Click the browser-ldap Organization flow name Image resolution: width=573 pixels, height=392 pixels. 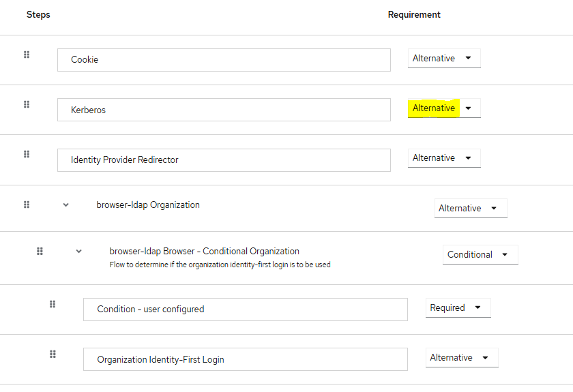(x=148, y=205)
